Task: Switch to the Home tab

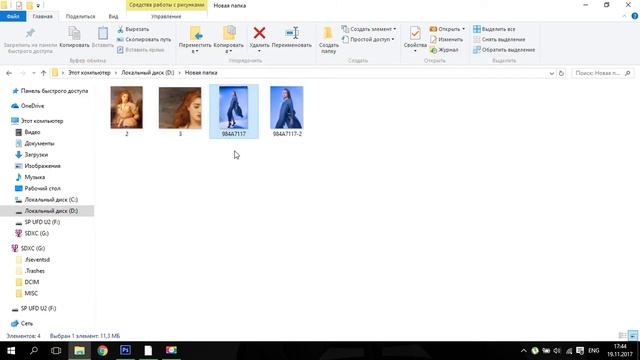Action: pos(42,16)
